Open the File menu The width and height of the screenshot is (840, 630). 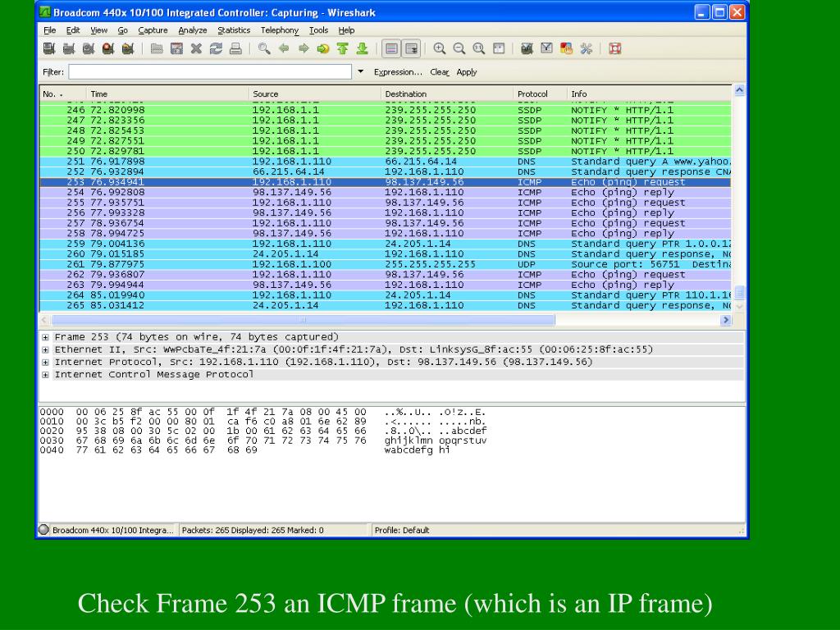[50, 30]
